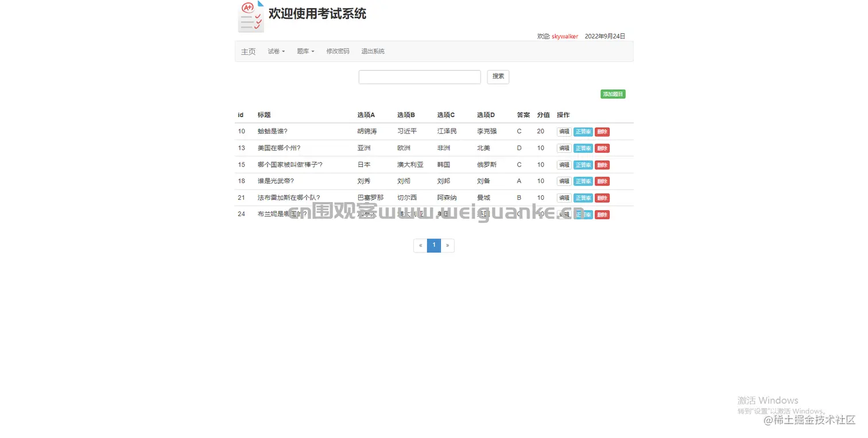Click option cell 阿森纳
868x438 pixels.
point(447,197)
